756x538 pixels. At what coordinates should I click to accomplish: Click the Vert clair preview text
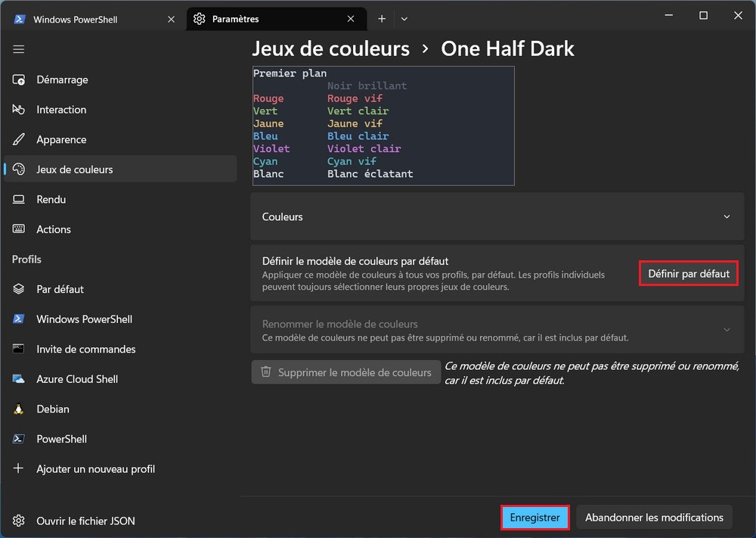(358, 111)
